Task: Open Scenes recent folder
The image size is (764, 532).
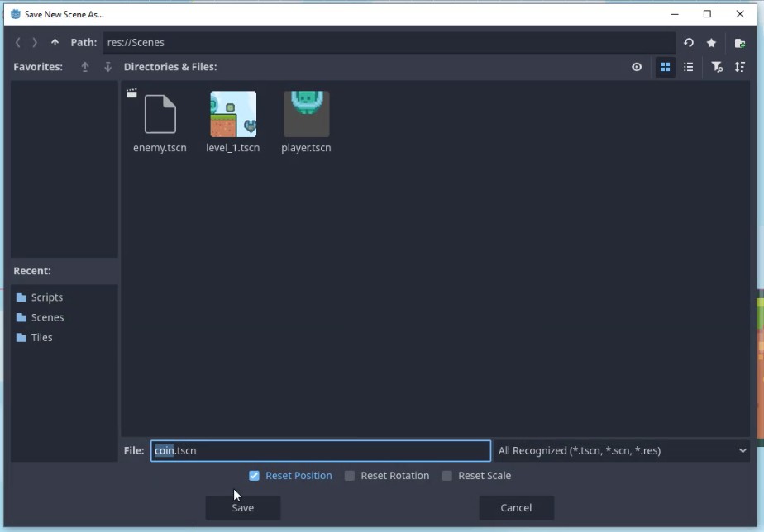Action: point(40,317)
